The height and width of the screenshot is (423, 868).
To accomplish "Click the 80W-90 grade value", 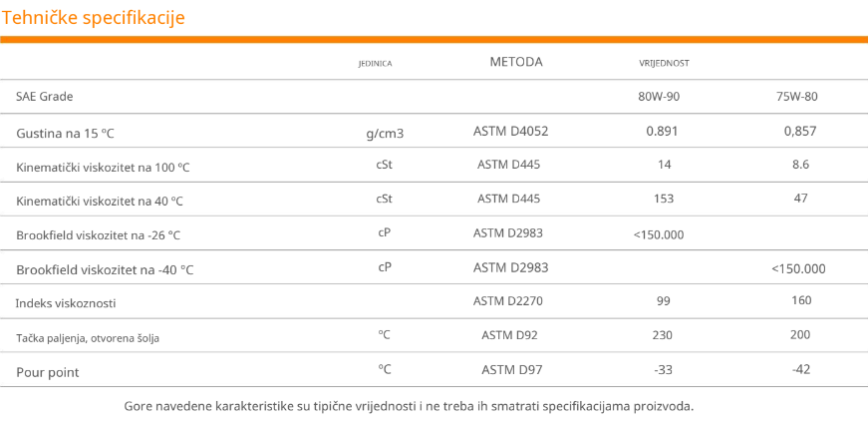I will 659,97.
